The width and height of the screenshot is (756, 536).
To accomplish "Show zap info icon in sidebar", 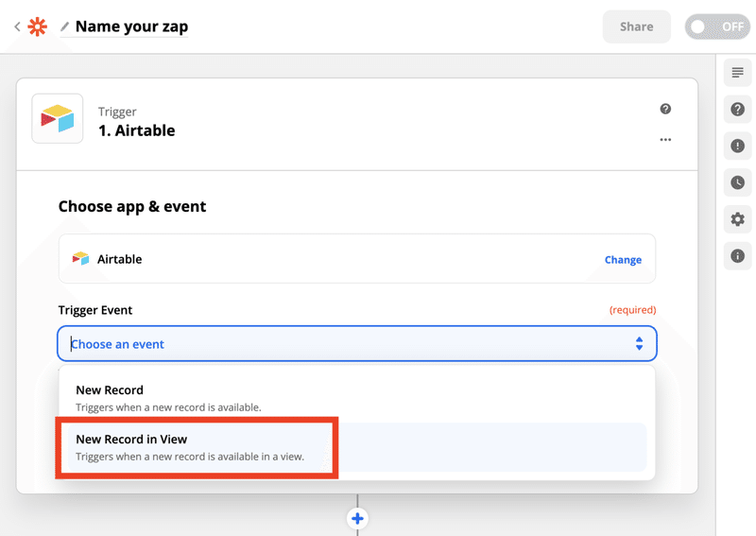I will [x=737, y=255].
